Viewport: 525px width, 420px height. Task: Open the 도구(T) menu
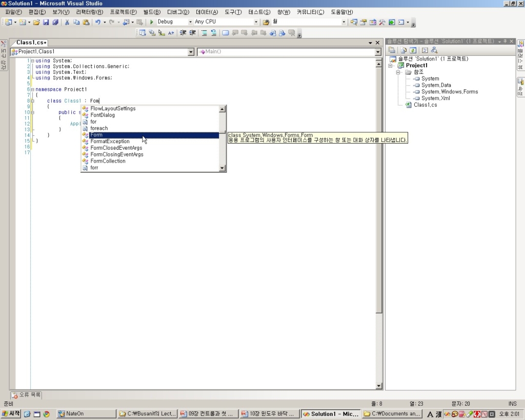tap(233, 12)
